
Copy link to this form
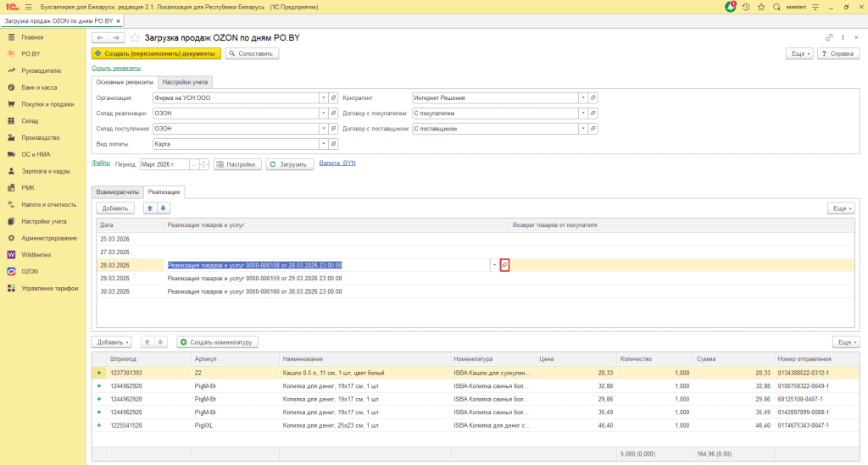829,37
